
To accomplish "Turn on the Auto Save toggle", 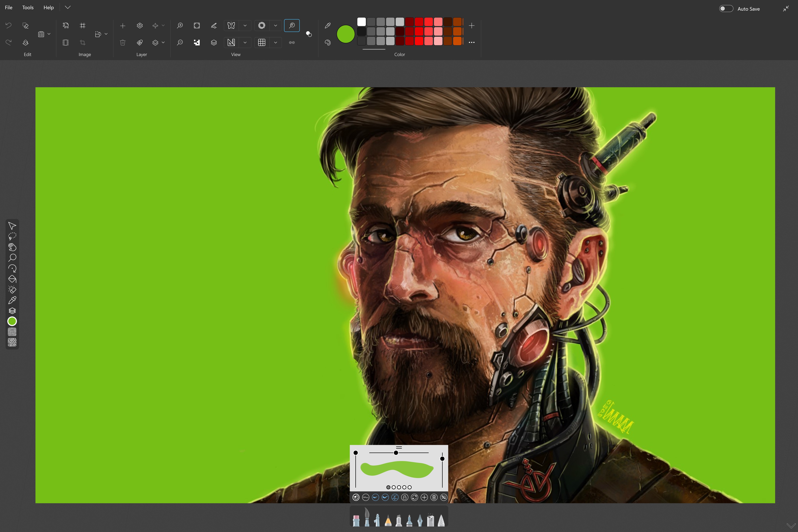I will click(x=726, y=9).
